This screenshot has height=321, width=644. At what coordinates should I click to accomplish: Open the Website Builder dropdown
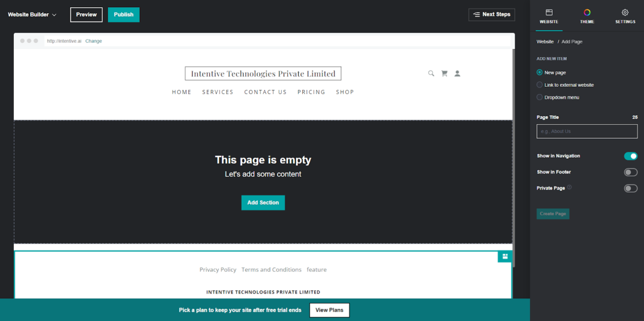coord(31,15)
